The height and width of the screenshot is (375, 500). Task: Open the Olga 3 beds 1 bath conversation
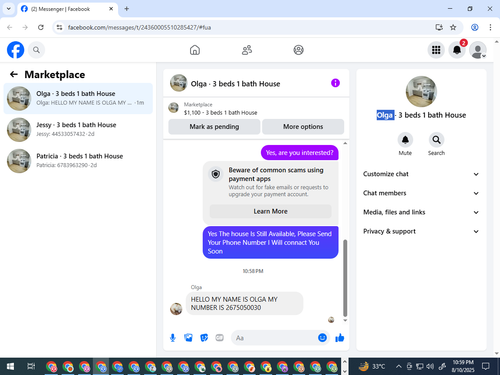(x=78, y=98)
